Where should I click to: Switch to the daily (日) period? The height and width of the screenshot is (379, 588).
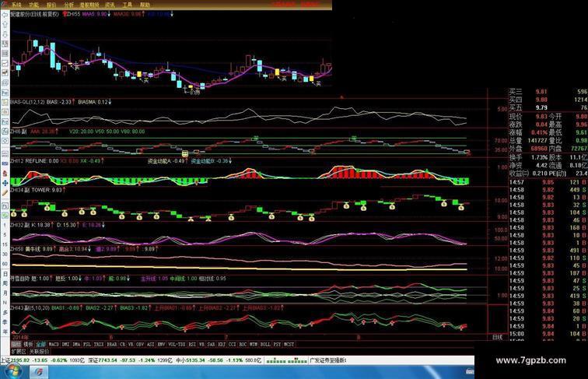[5, 274]
